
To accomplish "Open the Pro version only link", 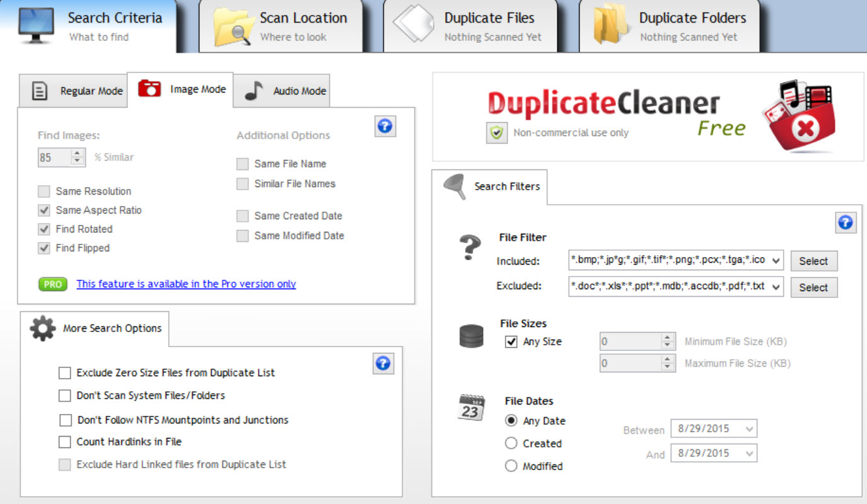I will (186, 284).
